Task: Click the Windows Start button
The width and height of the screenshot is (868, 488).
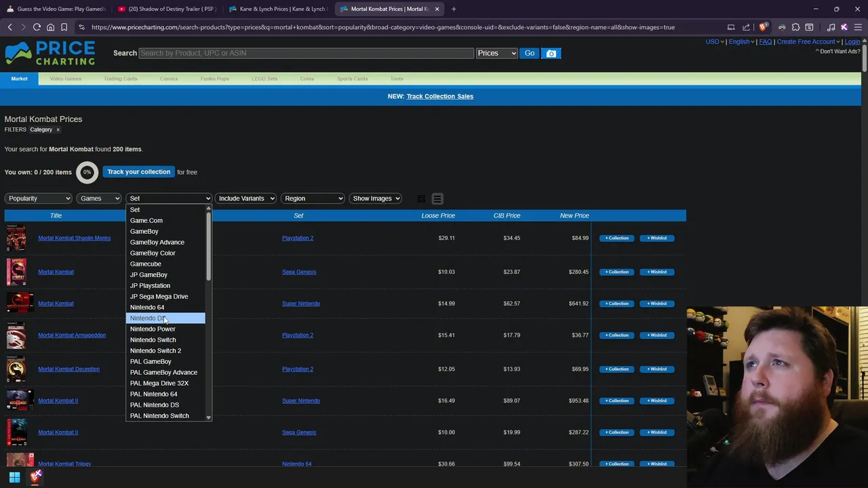Action: click(14, 477)
